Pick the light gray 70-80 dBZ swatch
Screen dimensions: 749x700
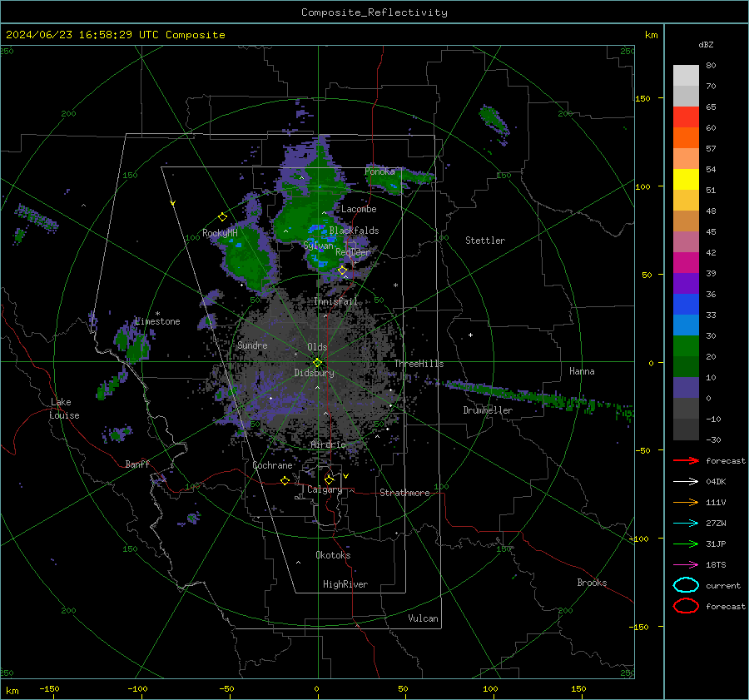[x=686, y=76]
